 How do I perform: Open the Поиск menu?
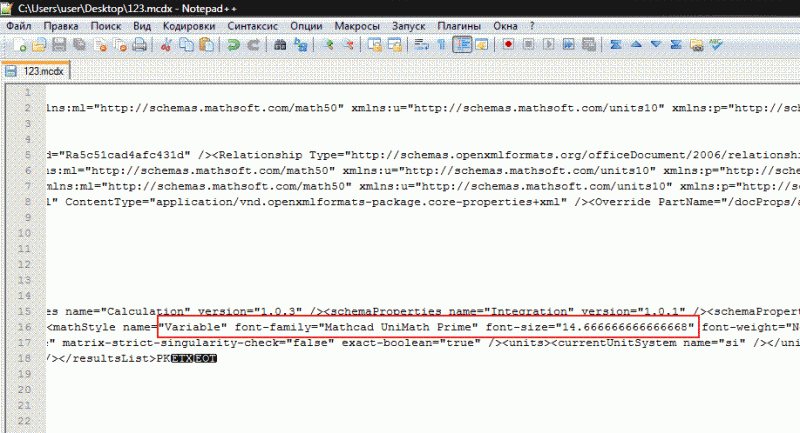(106, 26)
